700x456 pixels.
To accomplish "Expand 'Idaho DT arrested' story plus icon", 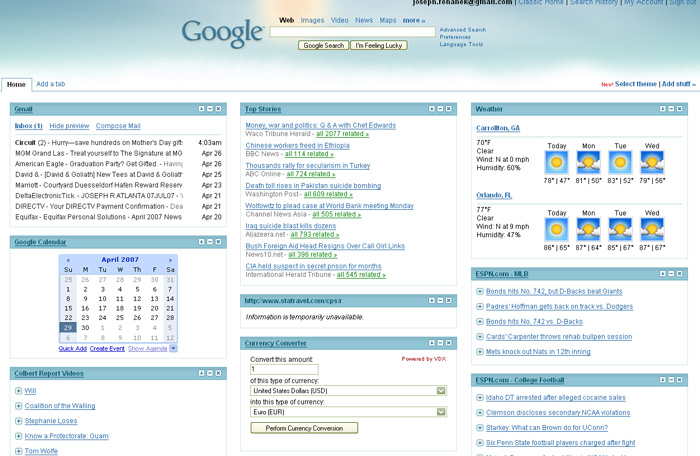I will click(480, 398).
